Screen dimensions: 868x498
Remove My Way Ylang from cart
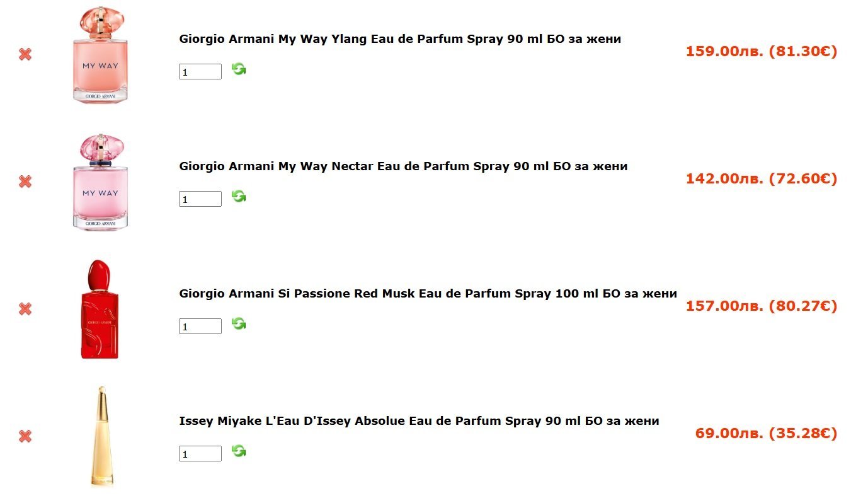coord(25,54)
